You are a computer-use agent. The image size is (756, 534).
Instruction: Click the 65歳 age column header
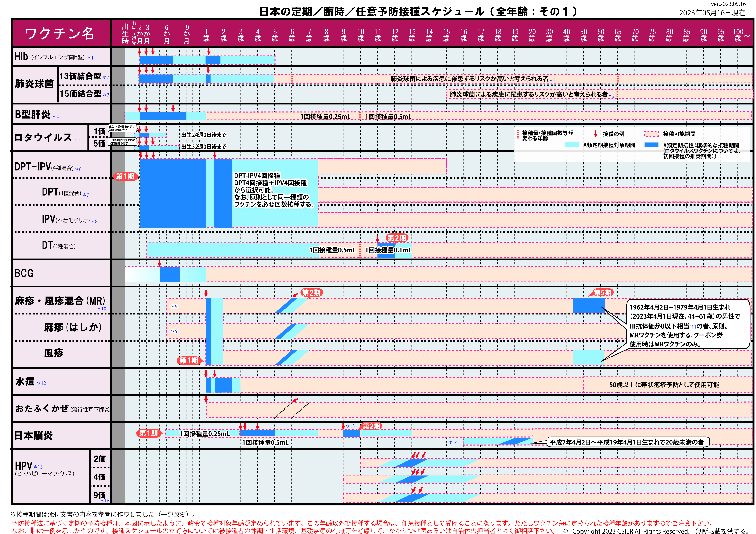618,35
